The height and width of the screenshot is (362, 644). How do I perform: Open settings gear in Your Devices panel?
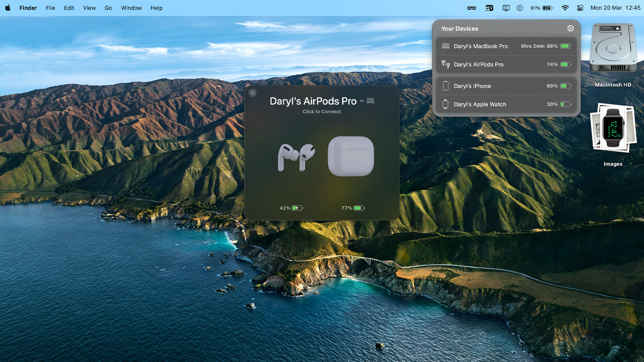coord(570,28)
